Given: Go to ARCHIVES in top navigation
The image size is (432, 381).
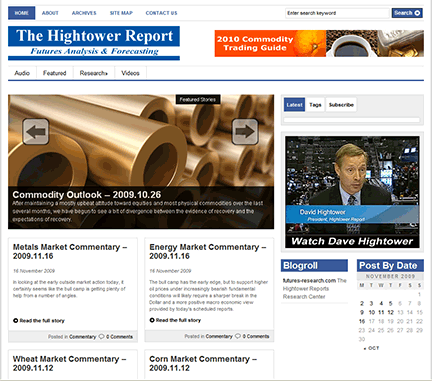Looking at the screenshot, I should (x=84, y=13).
